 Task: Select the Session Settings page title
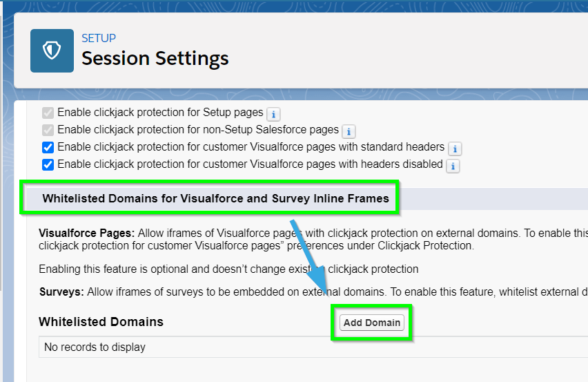(x=155, y=58)
